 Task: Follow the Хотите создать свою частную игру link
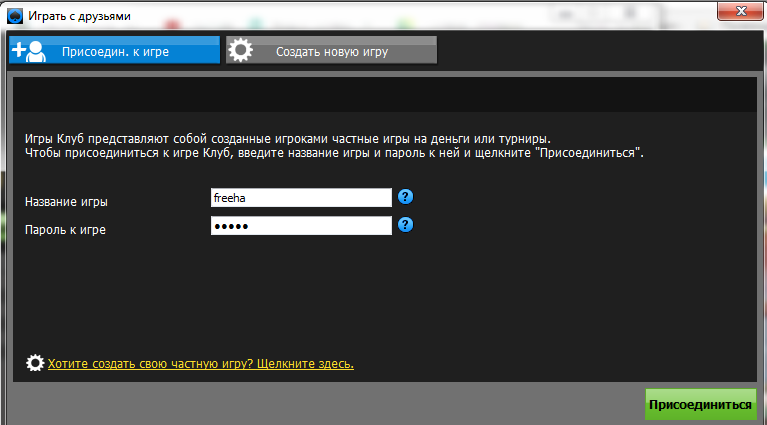click(201, 364)
